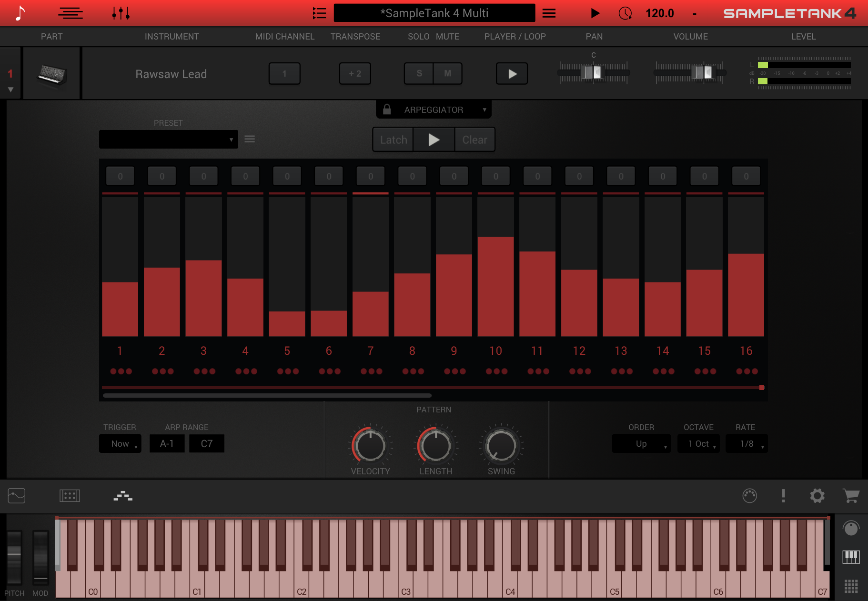Open the waveform edit panel icon
This screenshot has width=868, height=601.
click(17, 496)
